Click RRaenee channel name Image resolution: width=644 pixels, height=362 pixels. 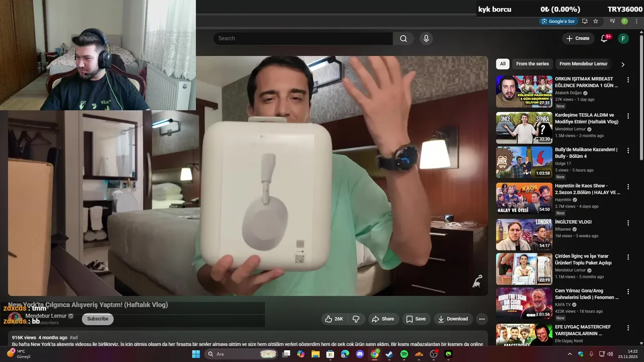563,229
